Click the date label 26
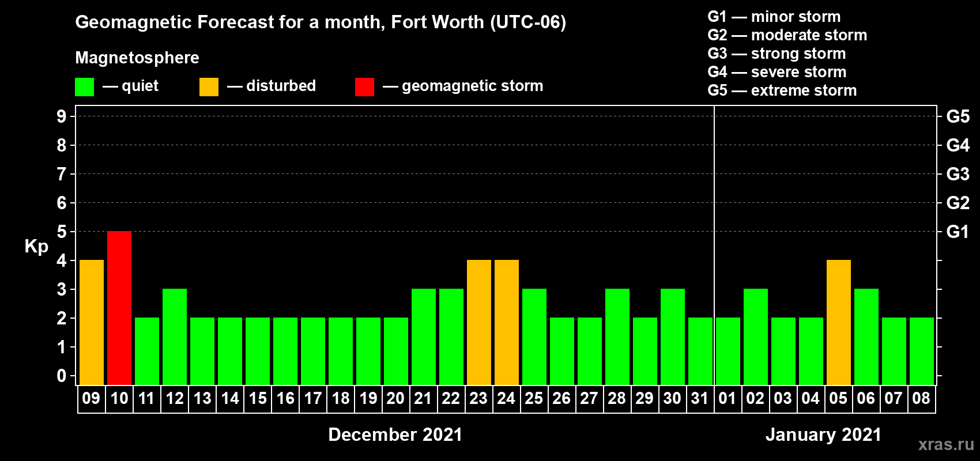Viewport: 980px width, 461px height. click(561, 398)
